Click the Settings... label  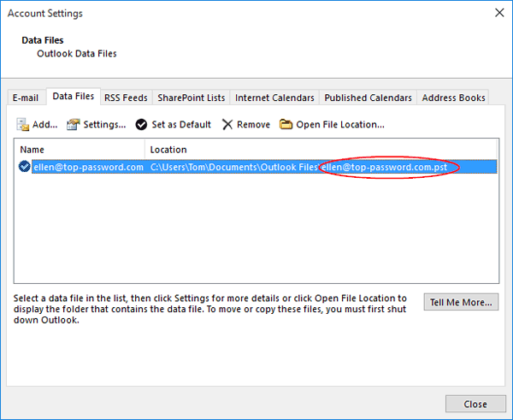pyautogui.click(x=104, y=125)
